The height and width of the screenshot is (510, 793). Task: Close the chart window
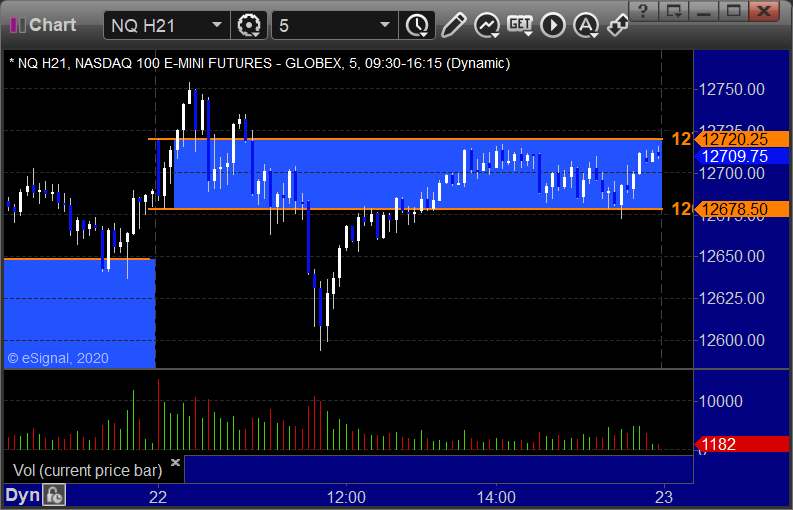tap(764, 11)
